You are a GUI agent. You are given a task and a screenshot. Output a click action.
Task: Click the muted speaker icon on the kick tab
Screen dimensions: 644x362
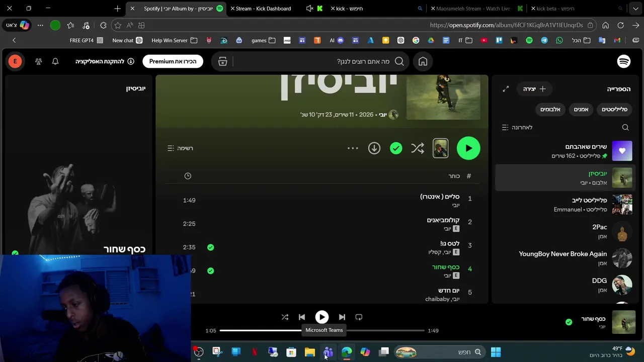click(x=309, y=9)
